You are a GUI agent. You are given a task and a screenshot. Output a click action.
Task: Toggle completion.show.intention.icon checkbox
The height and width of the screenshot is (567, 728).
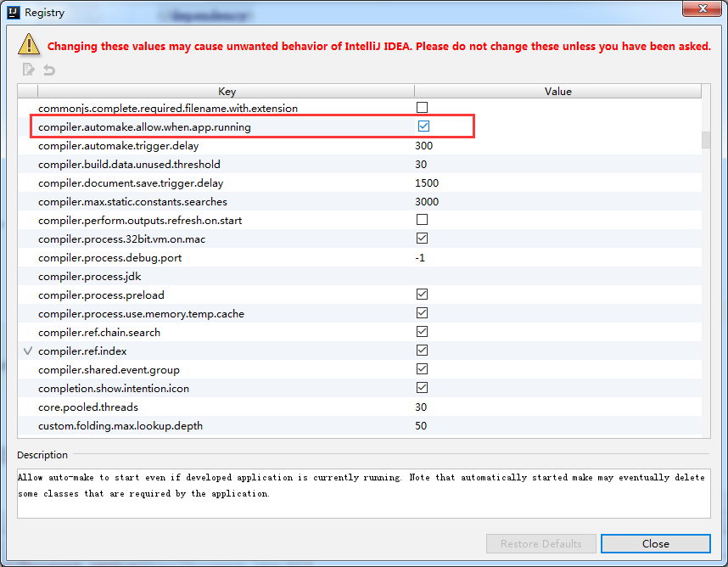pos(422,387)
